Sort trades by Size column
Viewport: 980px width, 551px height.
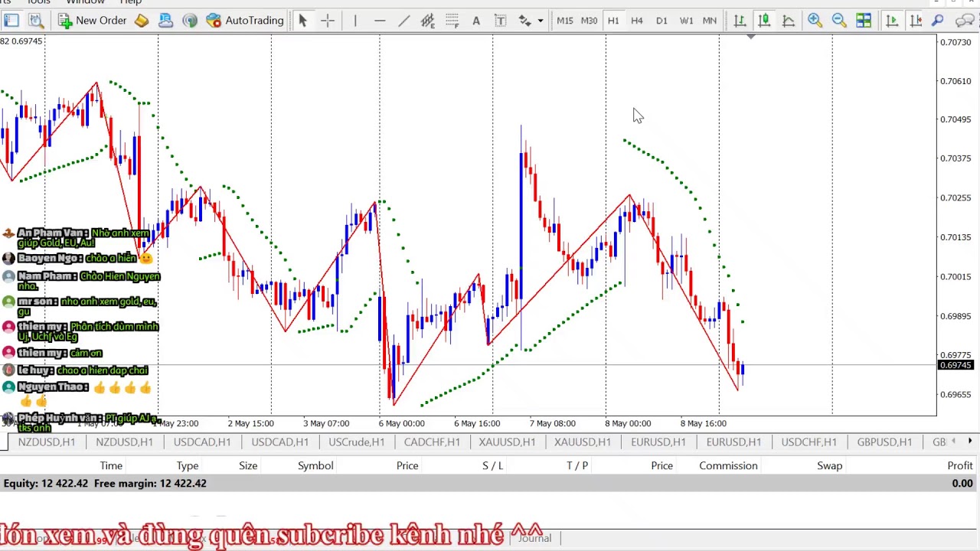pos(248,465)
